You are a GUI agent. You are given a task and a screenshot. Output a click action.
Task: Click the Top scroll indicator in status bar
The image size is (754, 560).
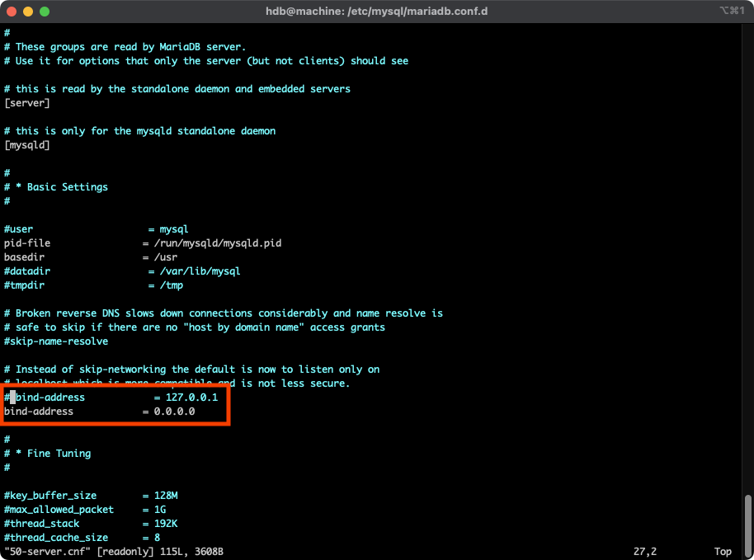722,551
